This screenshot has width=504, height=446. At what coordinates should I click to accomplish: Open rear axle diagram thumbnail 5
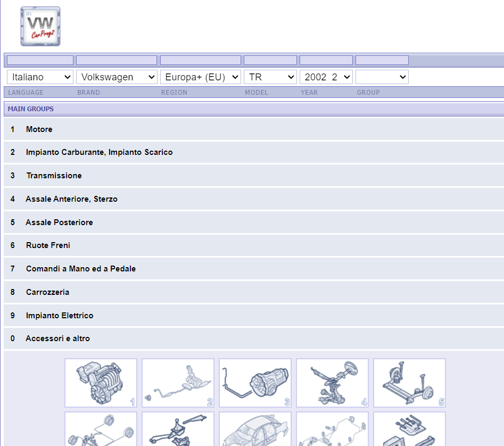(409, 383)
